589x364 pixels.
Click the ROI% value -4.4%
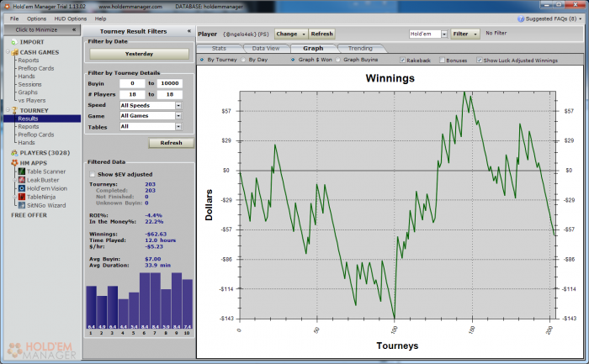point(154,215)
